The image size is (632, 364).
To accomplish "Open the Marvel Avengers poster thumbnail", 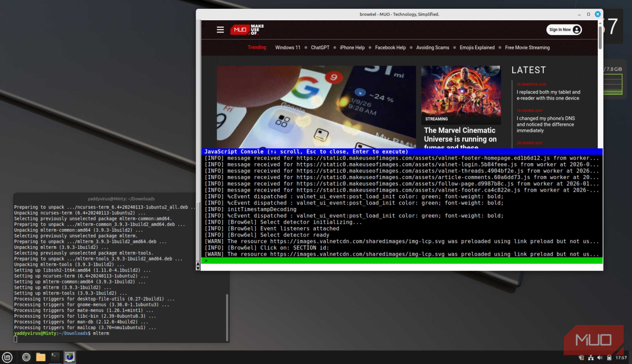I will 461,95.
